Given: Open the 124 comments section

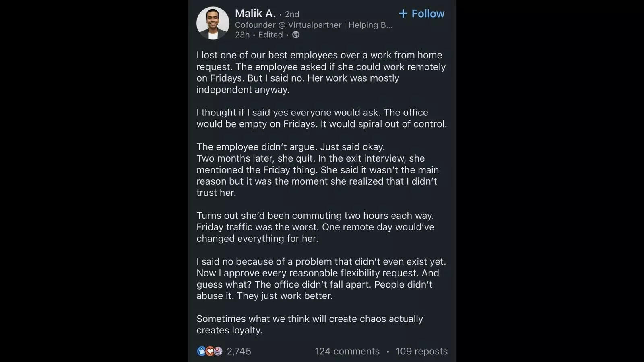Looking at the screenshot, I should pyautogui.click(x=347, y=351).
